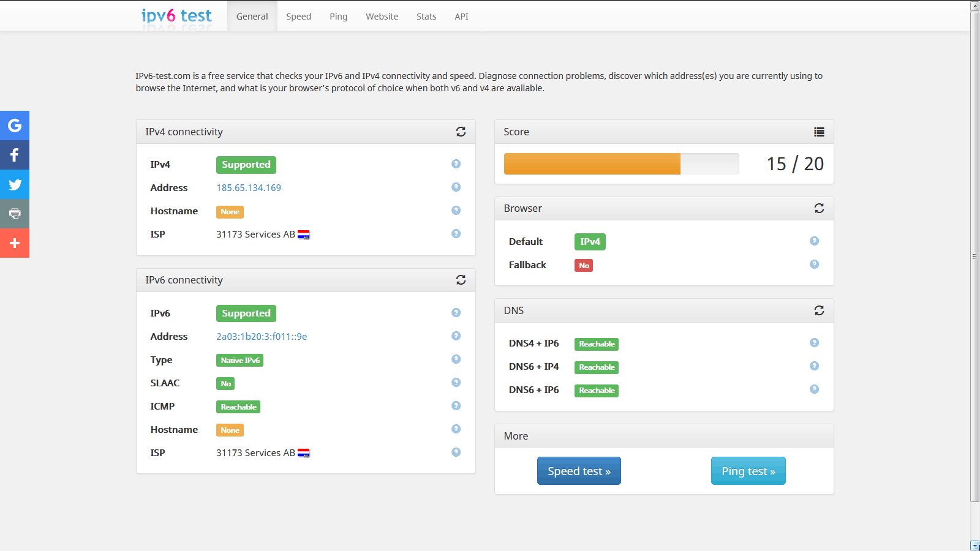
Task: Click the Browser panel refresh icon
Action: coord(819,208)
